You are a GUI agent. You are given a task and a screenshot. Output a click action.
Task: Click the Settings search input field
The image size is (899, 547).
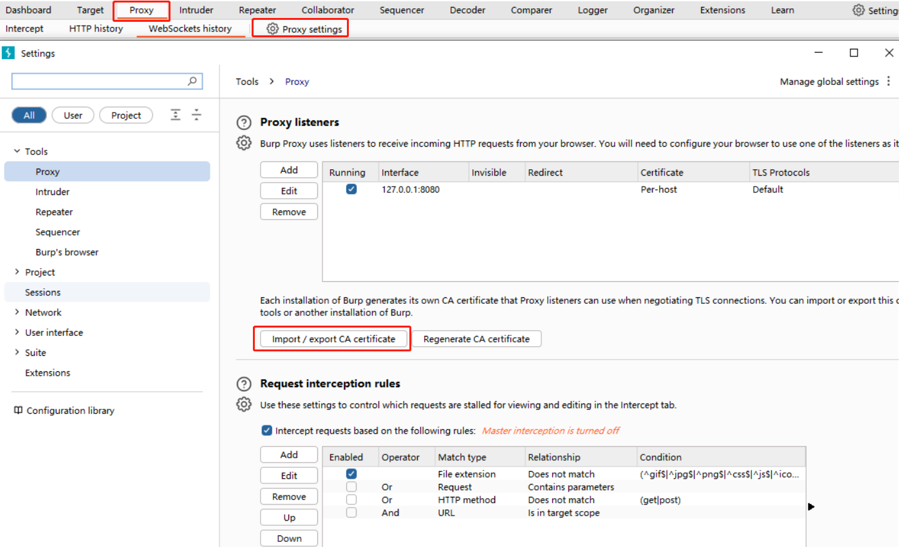click(107, 81)
